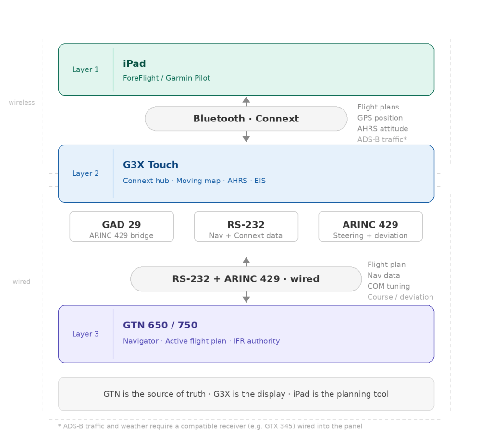
Task: Click the up arrow above Bluetooth · Connext
Action: click(246, 101)
